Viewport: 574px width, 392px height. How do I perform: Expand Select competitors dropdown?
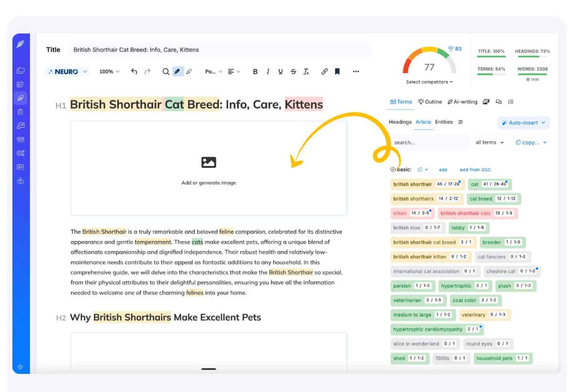coord(429,82)
